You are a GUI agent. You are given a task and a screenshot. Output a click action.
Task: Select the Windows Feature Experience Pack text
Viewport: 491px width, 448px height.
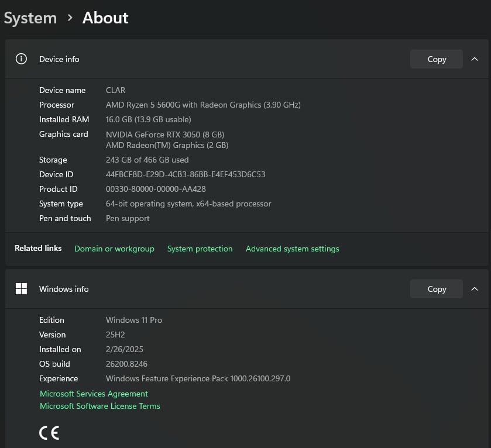tap(198, 378)
